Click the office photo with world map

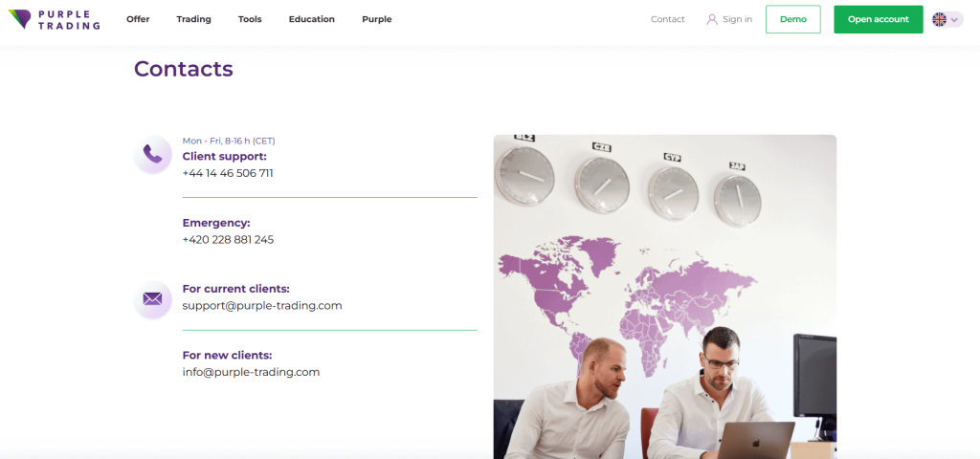pyautogui.click(x=665, y=296)
